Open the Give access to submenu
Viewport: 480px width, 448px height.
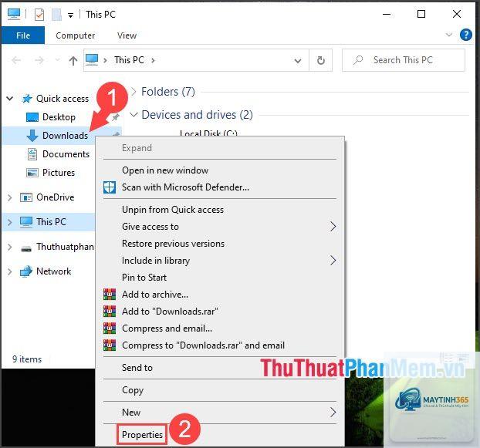coord(220,227)
